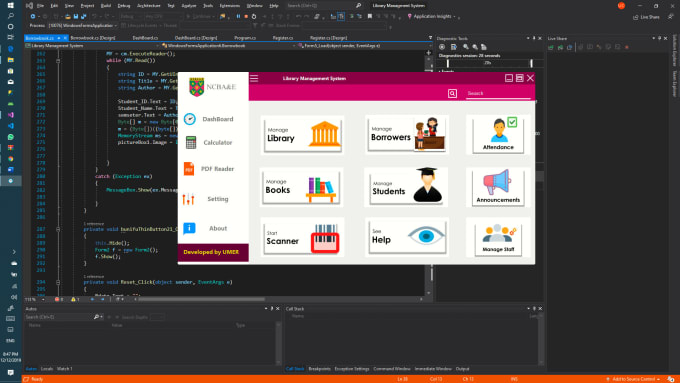This screenshot has width=680, height=383.
Task: Switch to the Watch 1 tab
Action: tap(65, 369)
